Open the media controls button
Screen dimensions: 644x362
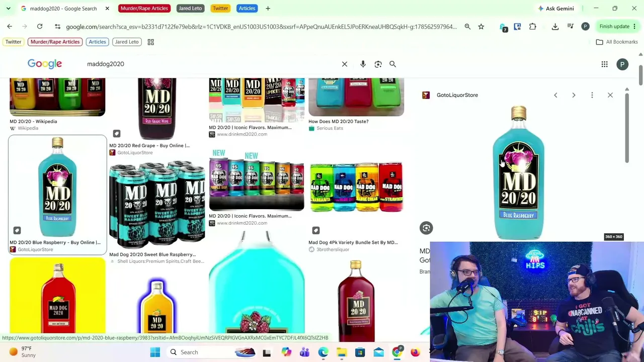(x=570, y=27)
